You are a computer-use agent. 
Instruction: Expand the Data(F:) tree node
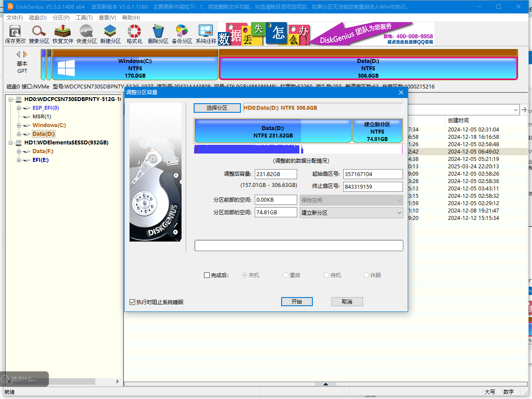(x=19, y=151)
